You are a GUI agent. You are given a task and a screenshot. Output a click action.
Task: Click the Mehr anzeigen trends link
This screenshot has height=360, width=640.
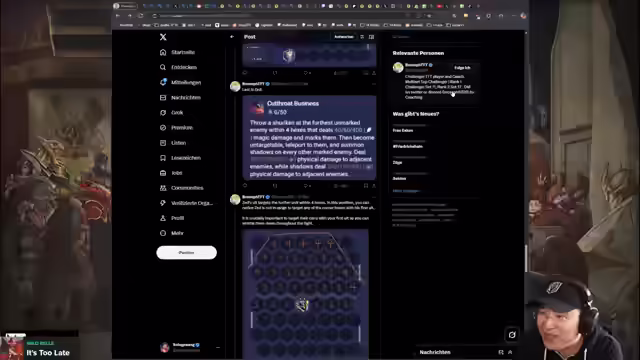point(406,191)
